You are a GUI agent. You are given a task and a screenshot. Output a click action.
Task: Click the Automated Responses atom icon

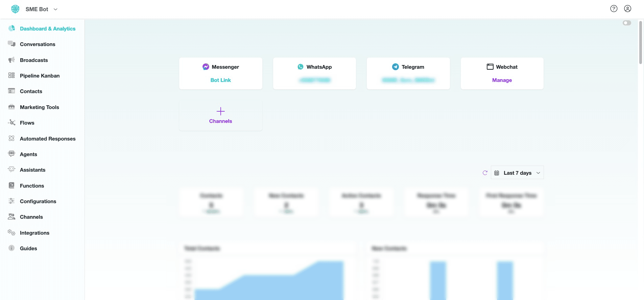tap(12, 138)
